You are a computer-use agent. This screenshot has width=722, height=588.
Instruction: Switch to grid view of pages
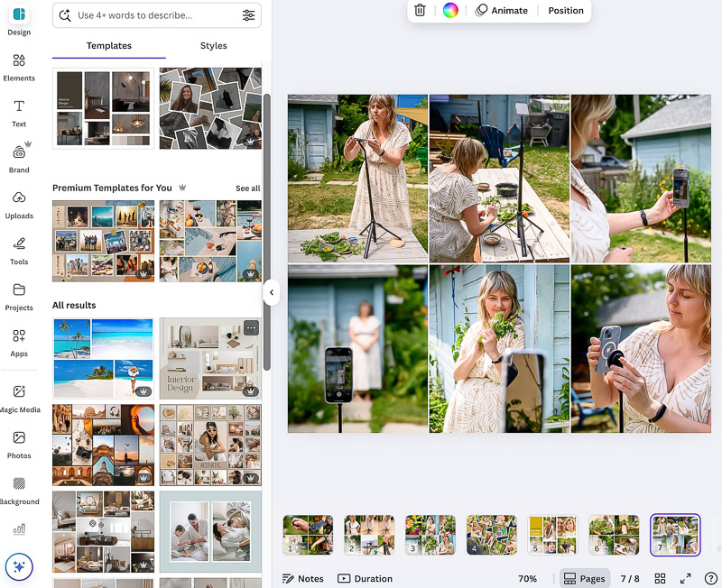(x=660, y=578)
